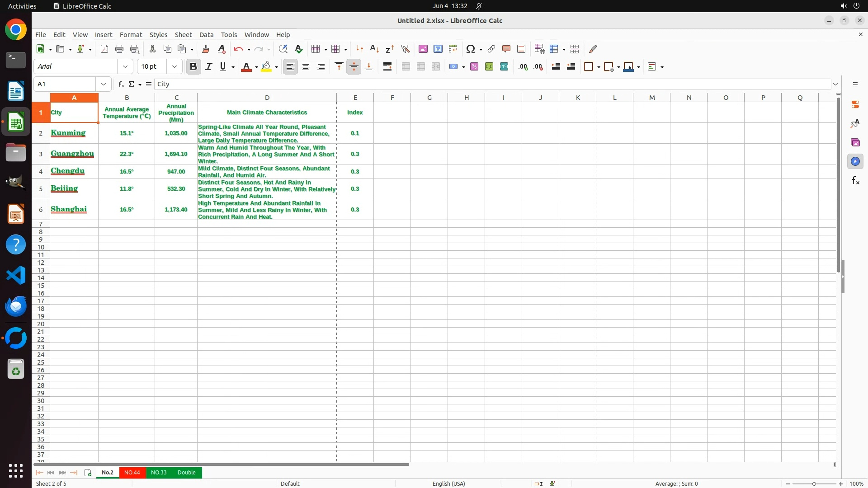Click the Kunming city link
Viewport: 868px width, 488px height.
tap(68, 133)
